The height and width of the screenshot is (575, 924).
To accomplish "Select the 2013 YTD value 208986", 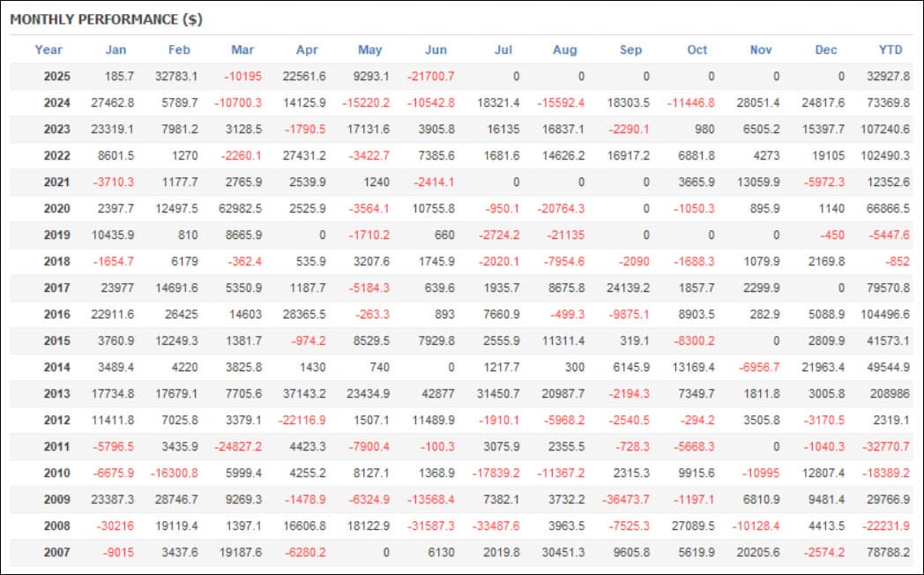I will coord(890,393).
